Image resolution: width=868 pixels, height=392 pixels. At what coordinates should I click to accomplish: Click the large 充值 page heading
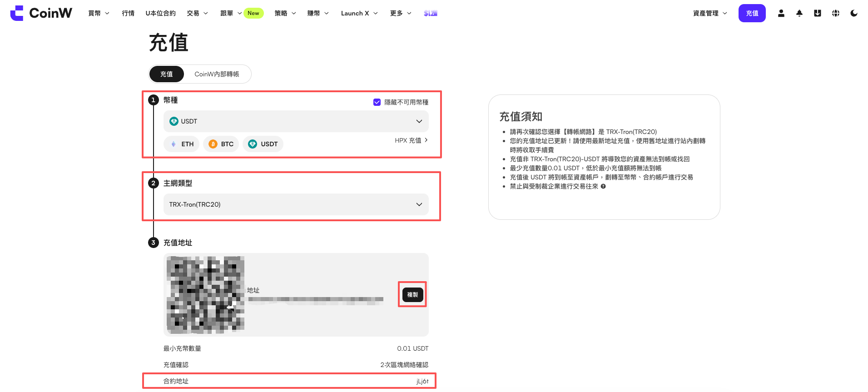169,43
